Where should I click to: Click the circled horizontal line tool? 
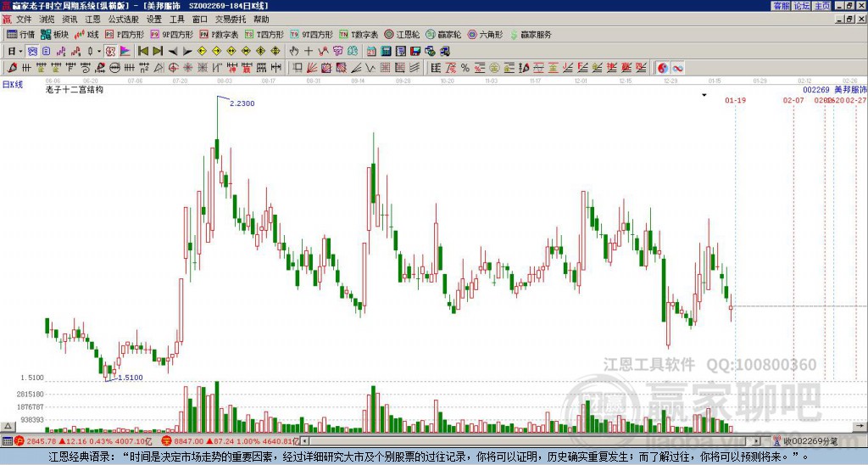[114, 68]
